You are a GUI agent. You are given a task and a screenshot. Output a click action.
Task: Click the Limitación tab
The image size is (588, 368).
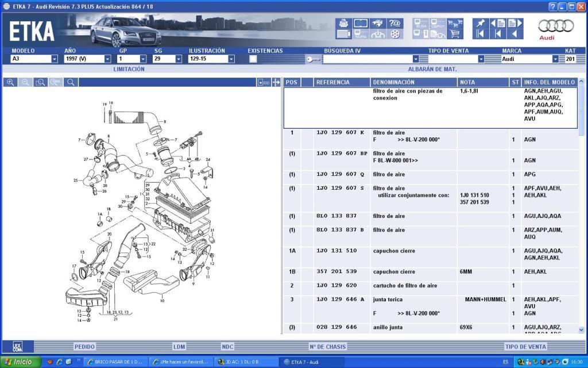(x=129, y=69)
